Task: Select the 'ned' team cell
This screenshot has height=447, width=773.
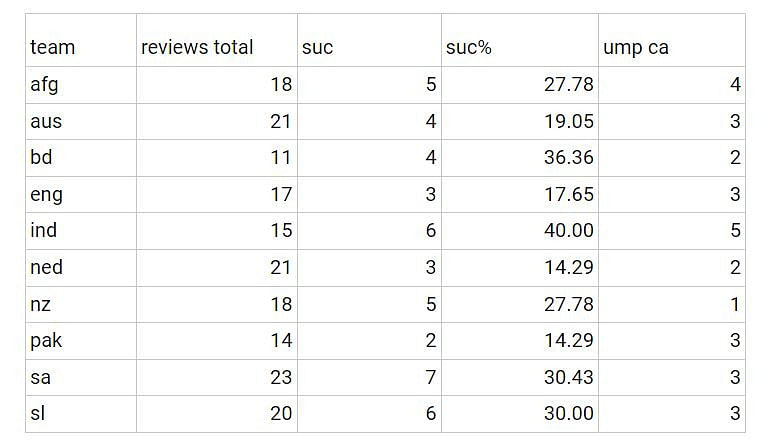Action: (81, 268)
